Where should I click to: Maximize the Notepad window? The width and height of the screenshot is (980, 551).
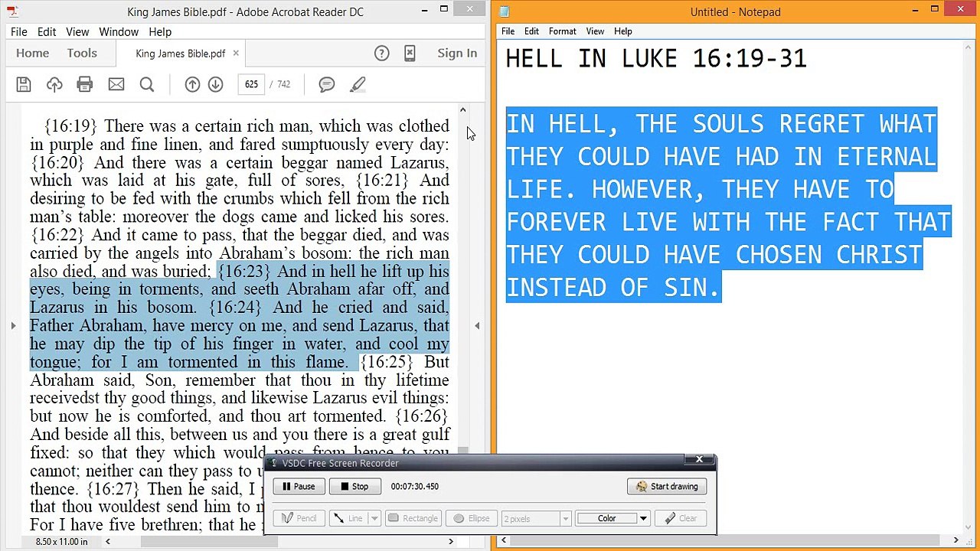tap(934, 9)
